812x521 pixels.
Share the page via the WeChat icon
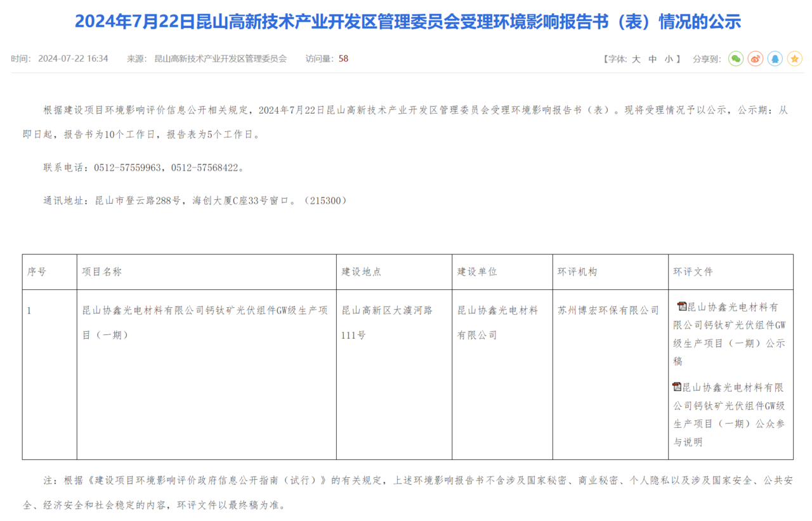tap(735, 59)
